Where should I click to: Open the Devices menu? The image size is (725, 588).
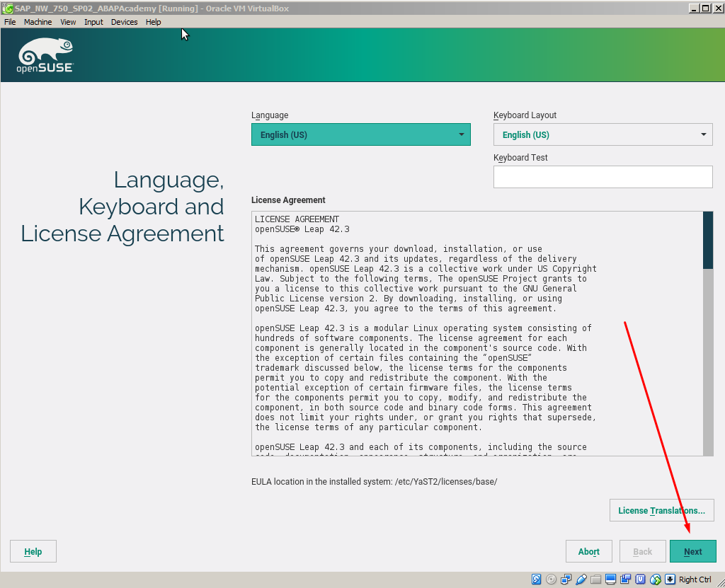click(x=125, y=22)
